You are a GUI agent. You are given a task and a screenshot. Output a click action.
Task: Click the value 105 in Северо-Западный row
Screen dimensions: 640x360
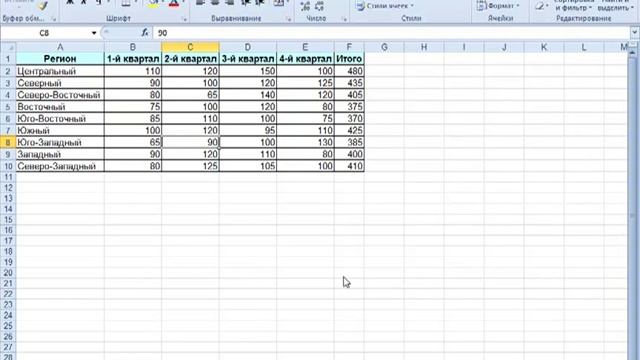point(248,166)
